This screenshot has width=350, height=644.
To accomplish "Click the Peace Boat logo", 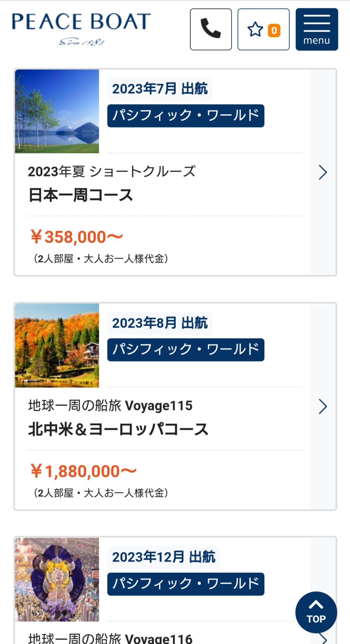I will (x=81, y=28).
